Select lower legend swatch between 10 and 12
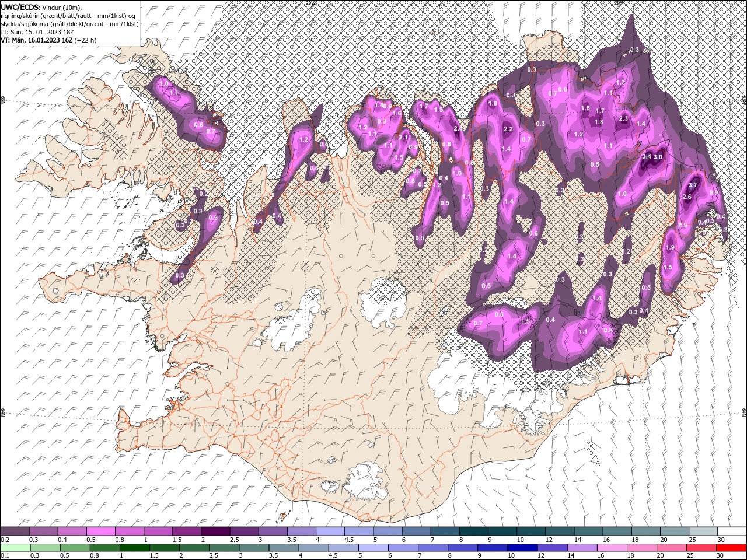 point(522,548)
